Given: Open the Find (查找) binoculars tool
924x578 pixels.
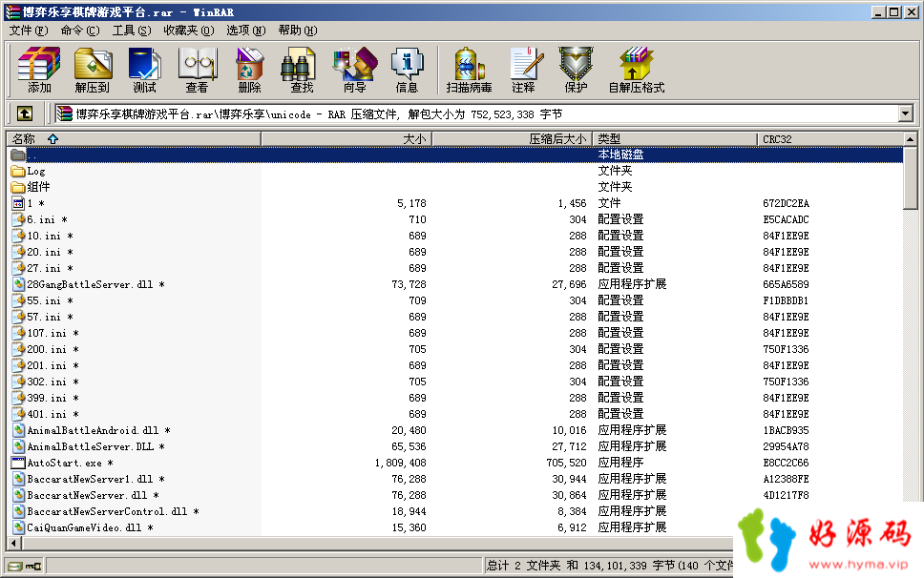Looking at the screenshot, I should pos(301,70).
